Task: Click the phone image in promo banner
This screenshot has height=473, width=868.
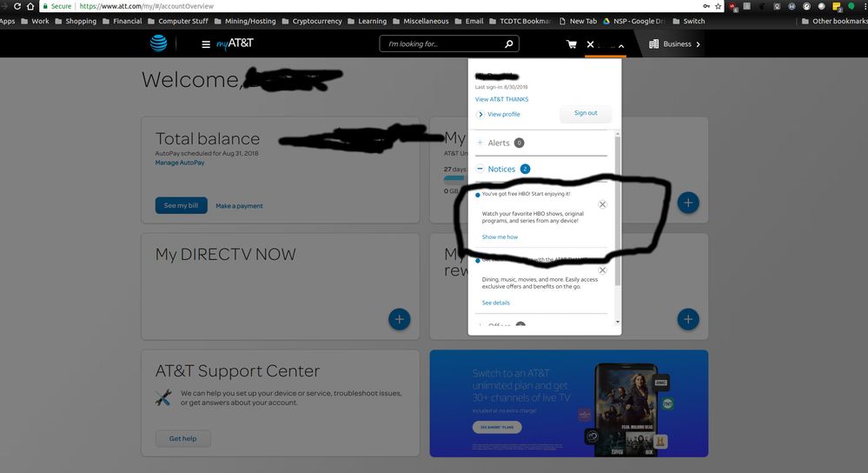Action: [627, 410]
